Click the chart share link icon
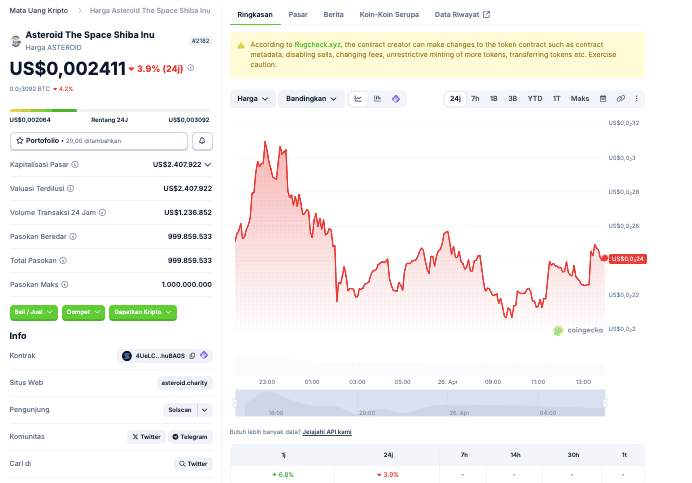 click(x=621, y=98)
